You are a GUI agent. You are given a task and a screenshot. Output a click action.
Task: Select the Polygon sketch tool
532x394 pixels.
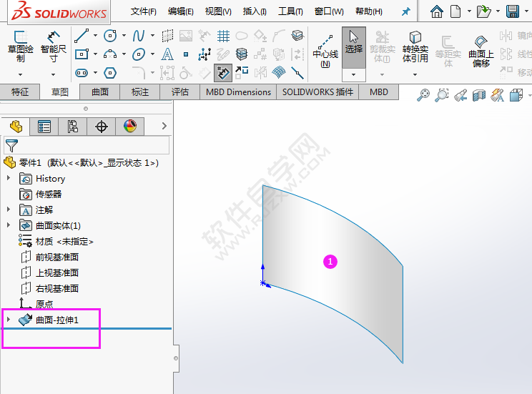110,73
